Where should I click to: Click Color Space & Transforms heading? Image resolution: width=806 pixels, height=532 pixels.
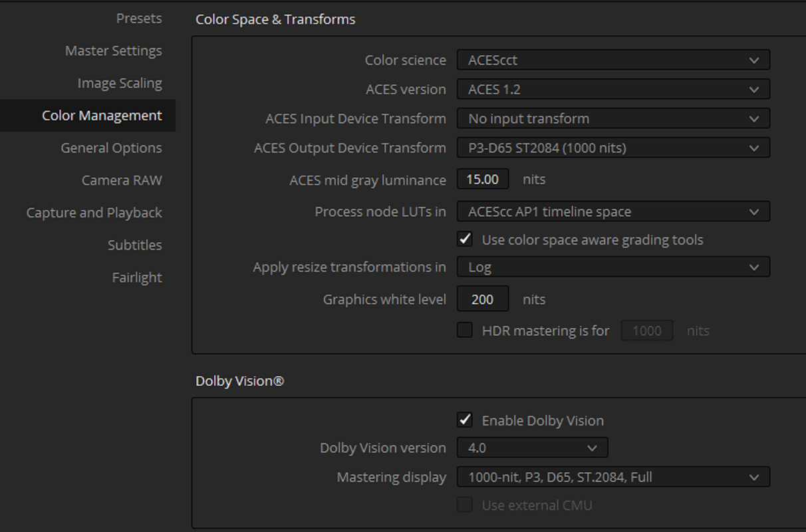click(275, 20)
